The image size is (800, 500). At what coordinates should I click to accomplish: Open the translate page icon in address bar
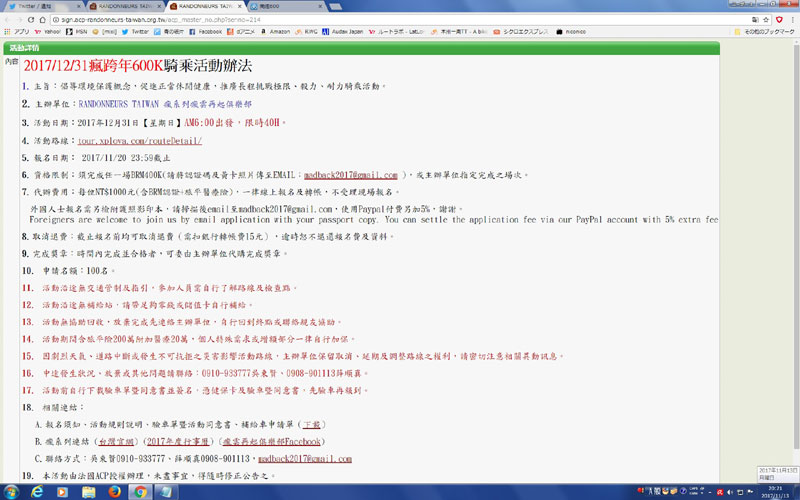755,20
